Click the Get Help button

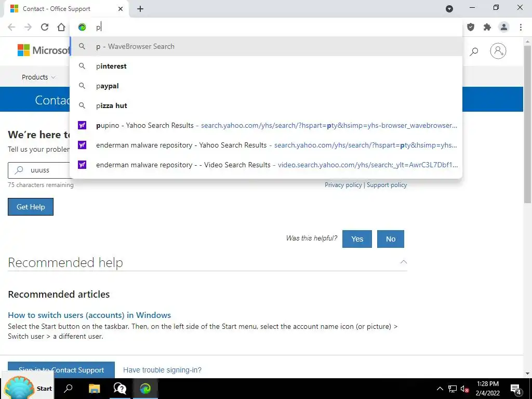pyautogui.click(x=31, y=207)
